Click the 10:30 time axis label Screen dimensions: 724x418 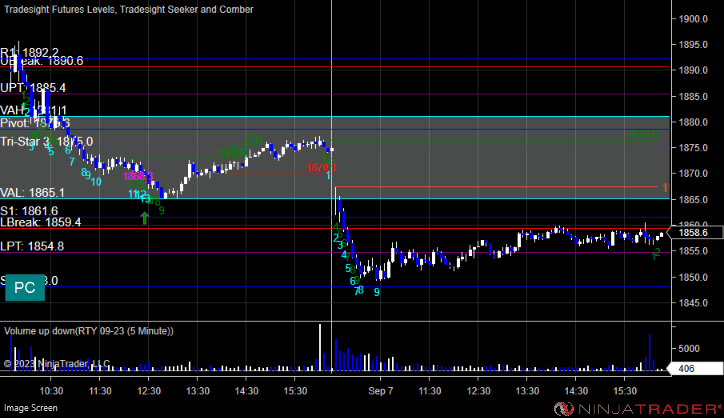click(x=51, y=391)
